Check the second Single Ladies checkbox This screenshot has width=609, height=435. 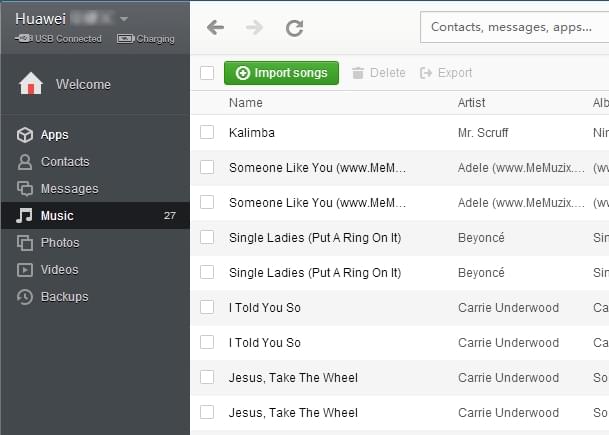[207, 272]
